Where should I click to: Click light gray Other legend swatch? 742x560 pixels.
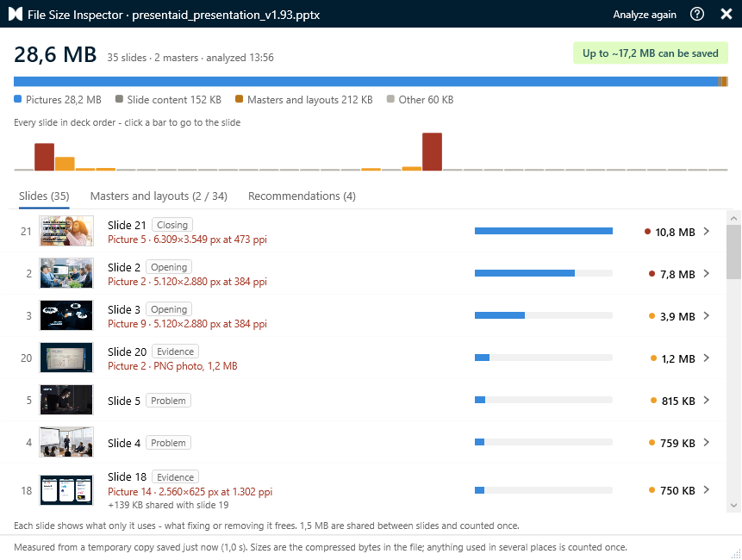click(390, 99)
